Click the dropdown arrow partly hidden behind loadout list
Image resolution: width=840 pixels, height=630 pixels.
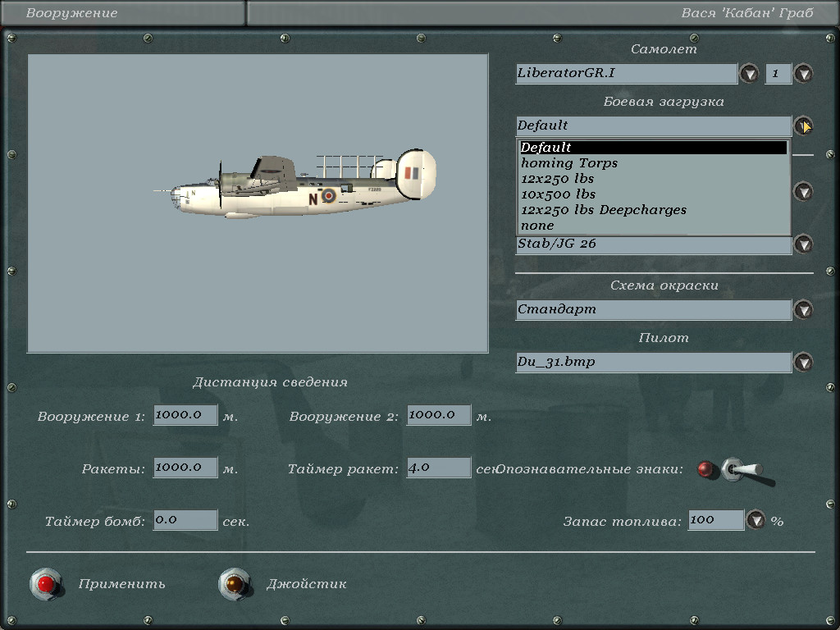803,191
